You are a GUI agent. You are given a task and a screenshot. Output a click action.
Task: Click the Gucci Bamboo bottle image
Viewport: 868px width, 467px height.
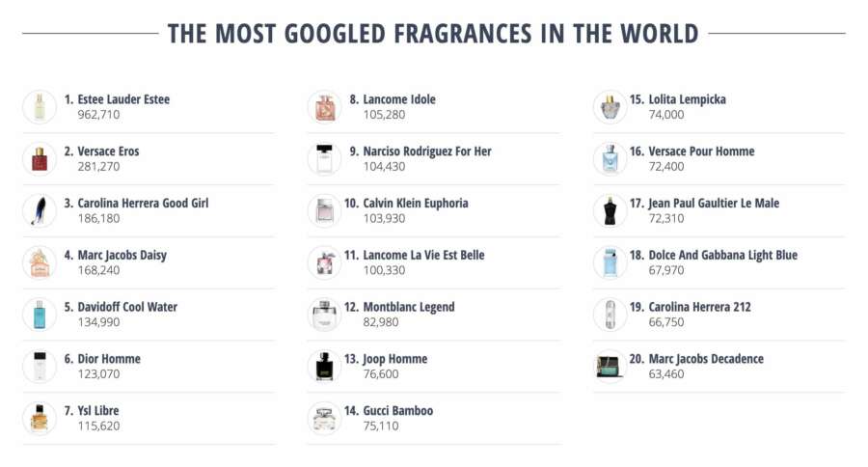[324, 419]
